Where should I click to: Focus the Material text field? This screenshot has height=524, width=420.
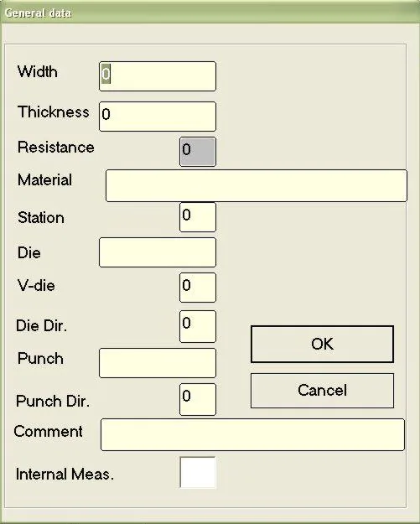coord(257,185)
